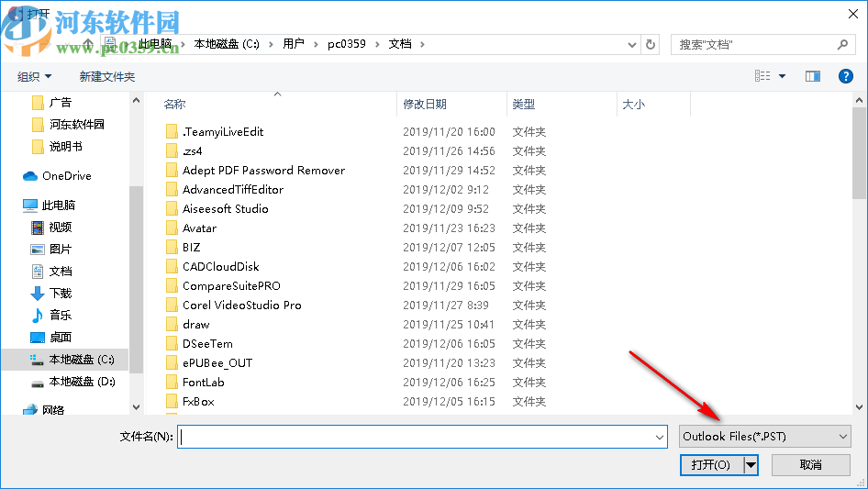Sort by 修改日期 column header
Image resolution: width=868 pixels, height=489 pixels.
click(x=425, y=104)
